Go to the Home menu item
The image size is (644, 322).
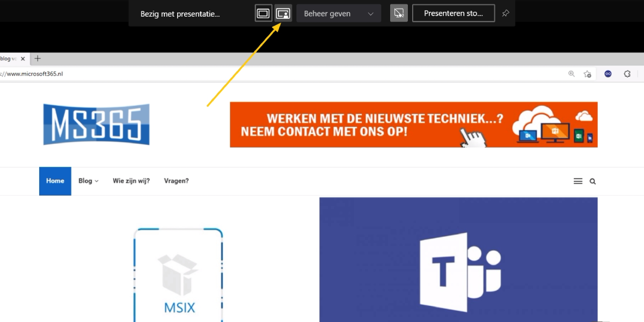(x=55, y=181)
